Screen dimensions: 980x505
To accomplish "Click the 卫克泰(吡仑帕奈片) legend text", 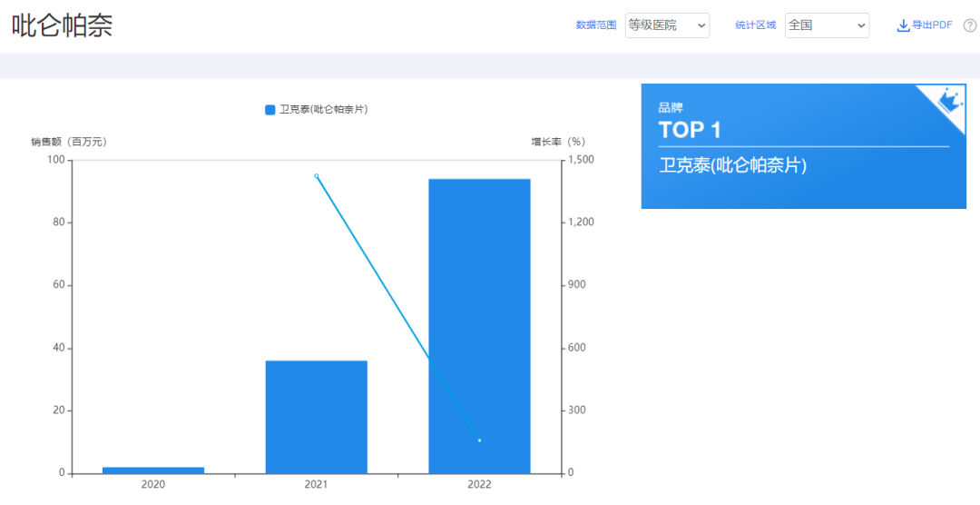I will (x=323, y=110).
